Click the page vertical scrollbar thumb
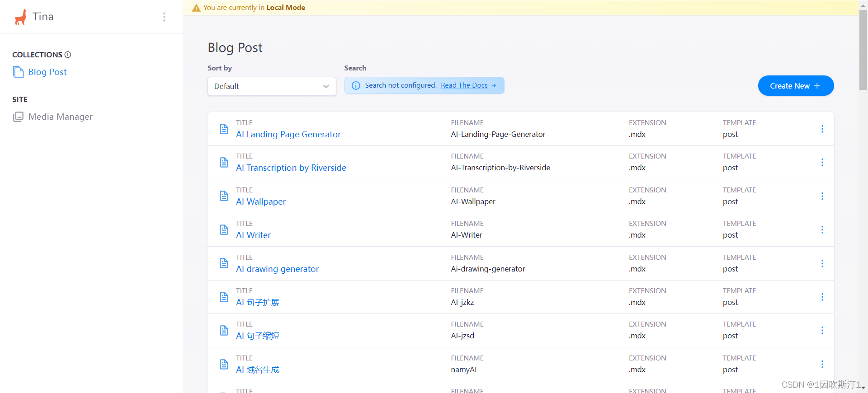Image resolution: width=868 pixels, height=393 pixels. [x=863, y=50]
